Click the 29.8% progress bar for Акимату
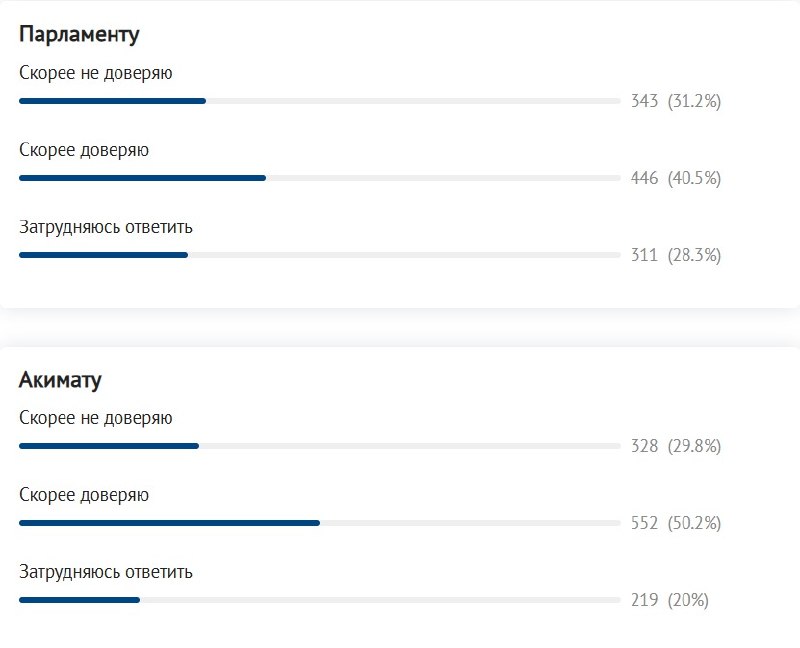Viewport: 800px width, 648px height. 320,446
